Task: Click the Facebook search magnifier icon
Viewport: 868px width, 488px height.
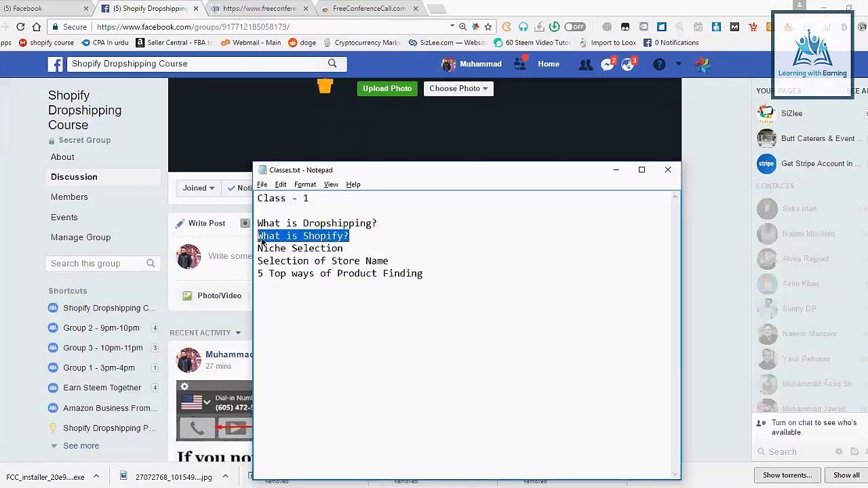Action: [332, 63]
